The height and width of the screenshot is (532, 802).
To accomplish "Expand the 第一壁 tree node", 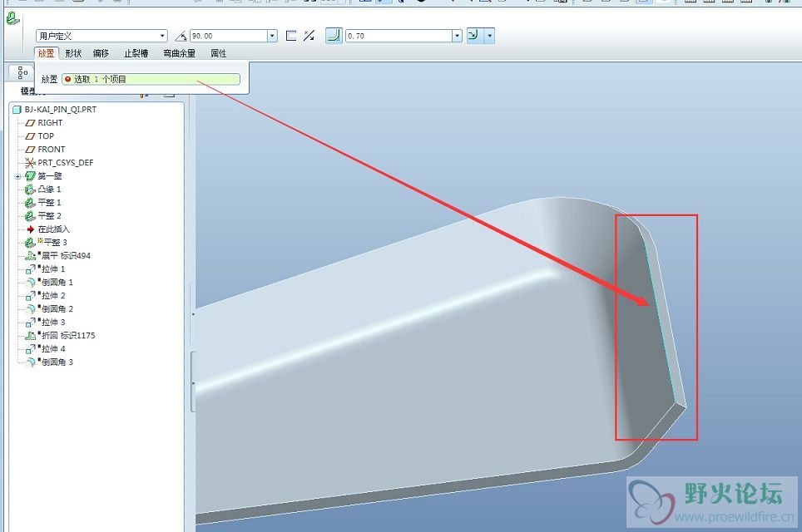I will pos(18,176).
